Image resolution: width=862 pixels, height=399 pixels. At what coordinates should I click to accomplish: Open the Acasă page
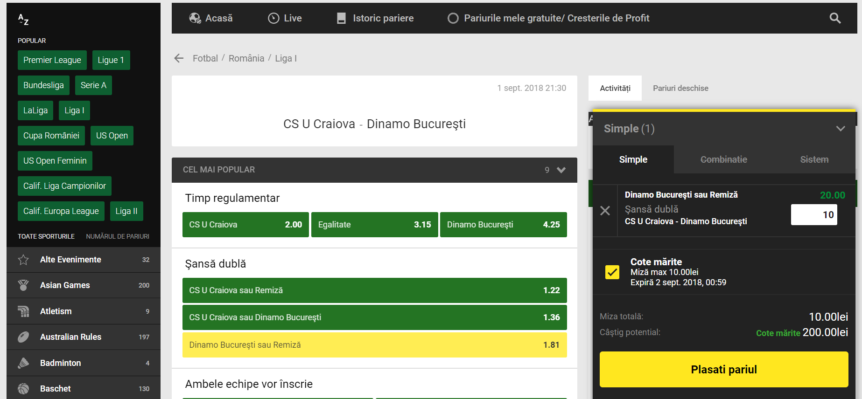coord(211,18)
